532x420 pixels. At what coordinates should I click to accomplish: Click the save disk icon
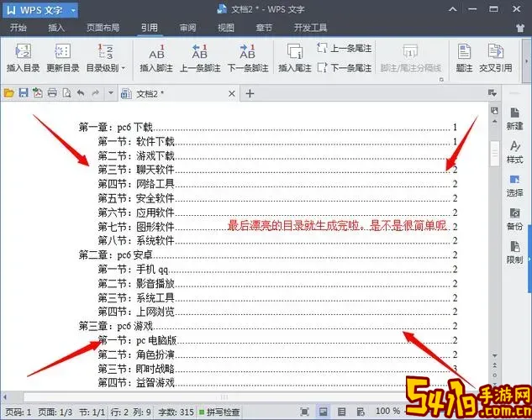24,93
